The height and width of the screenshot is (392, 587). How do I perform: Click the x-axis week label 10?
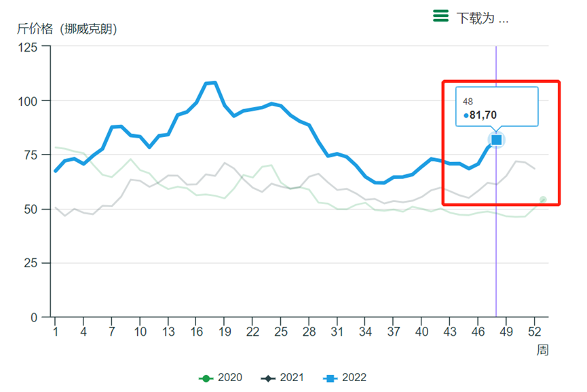140,332
